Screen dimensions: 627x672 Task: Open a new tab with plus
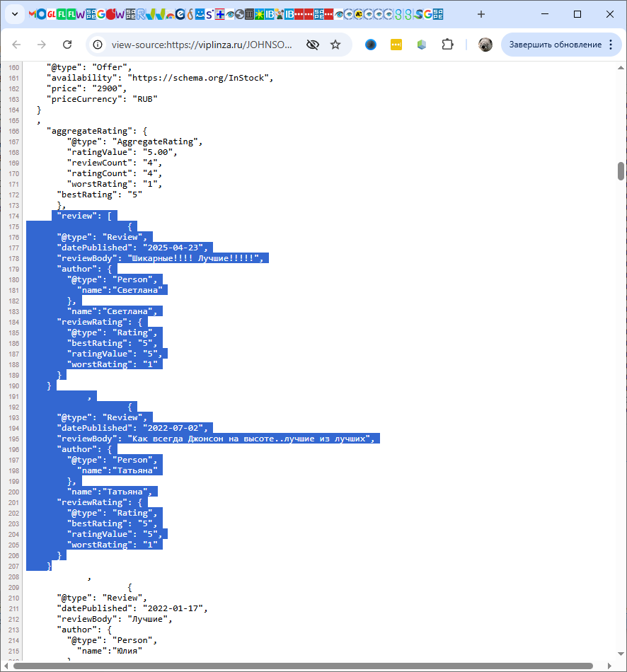point(481,14)
